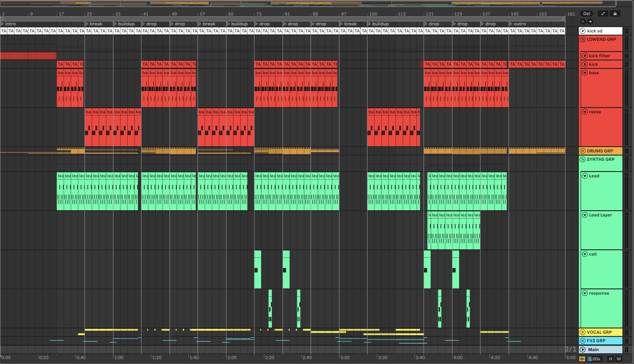Adjust the 1.00x zoom factor slider
Screen dimensions: 634x364
[594, 359]
